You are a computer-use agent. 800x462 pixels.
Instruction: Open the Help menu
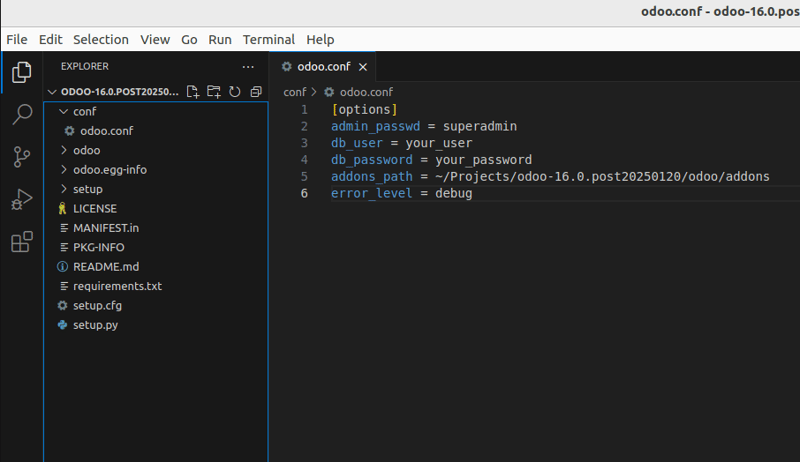[x=320, y=39]
